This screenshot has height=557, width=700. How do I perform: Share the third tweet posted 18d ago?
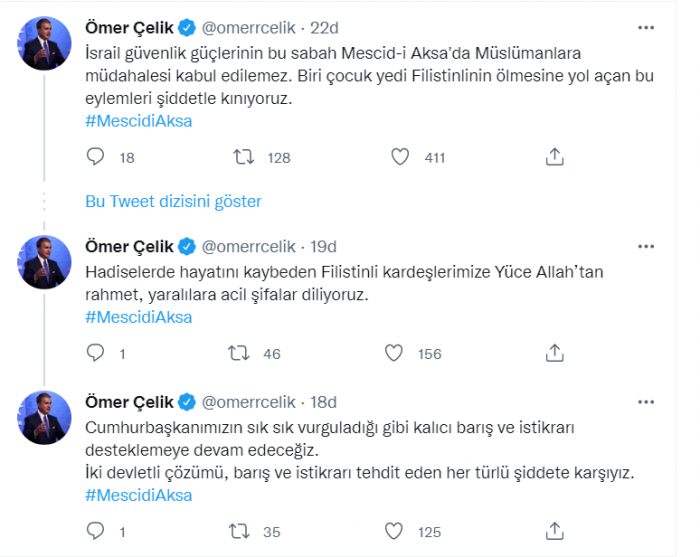click(555, 531)
